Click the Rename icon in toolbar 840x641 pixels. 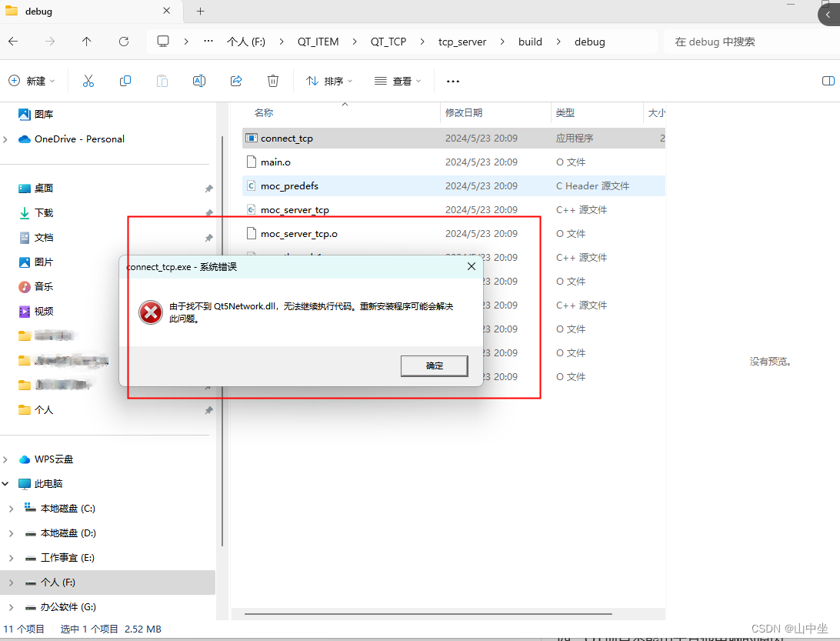point(199,81)
